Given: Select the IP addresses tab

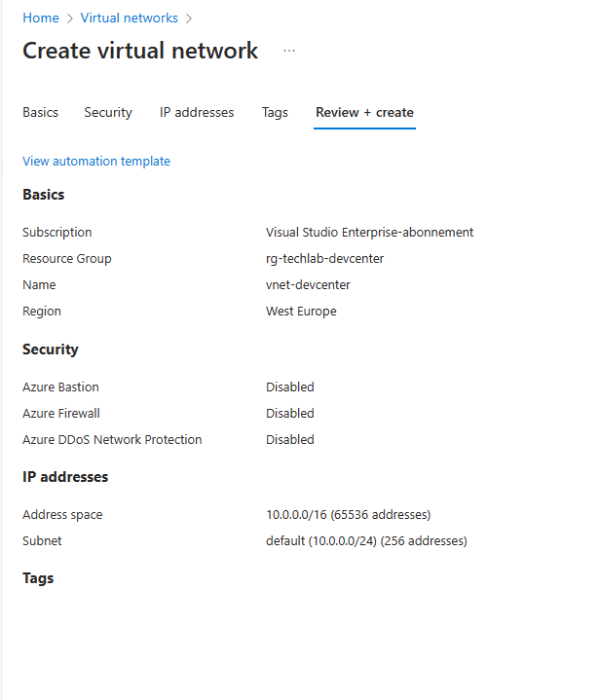Looking at the screenshot, I should tap(197, 112).
